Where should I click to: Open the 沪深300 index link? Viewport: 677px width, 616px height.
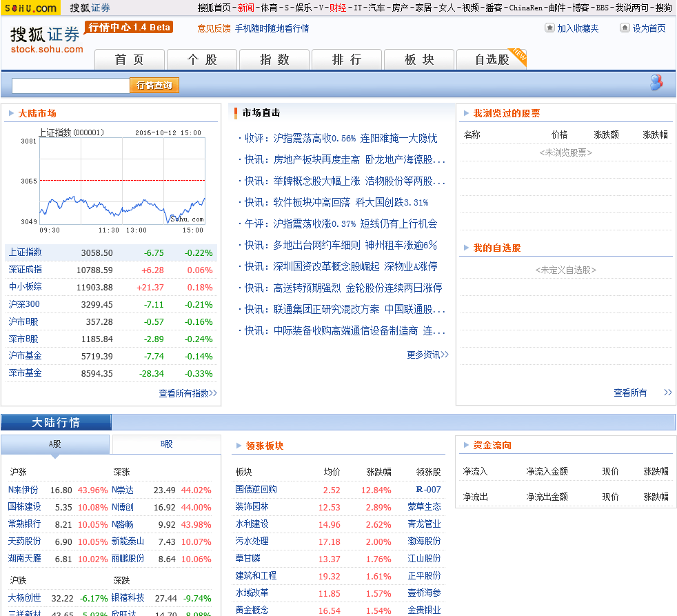[24, 304]
